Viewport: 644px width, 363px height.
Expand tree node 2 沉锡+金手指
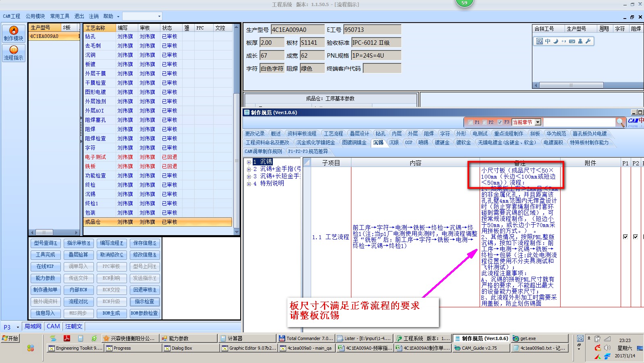(249, 169)
